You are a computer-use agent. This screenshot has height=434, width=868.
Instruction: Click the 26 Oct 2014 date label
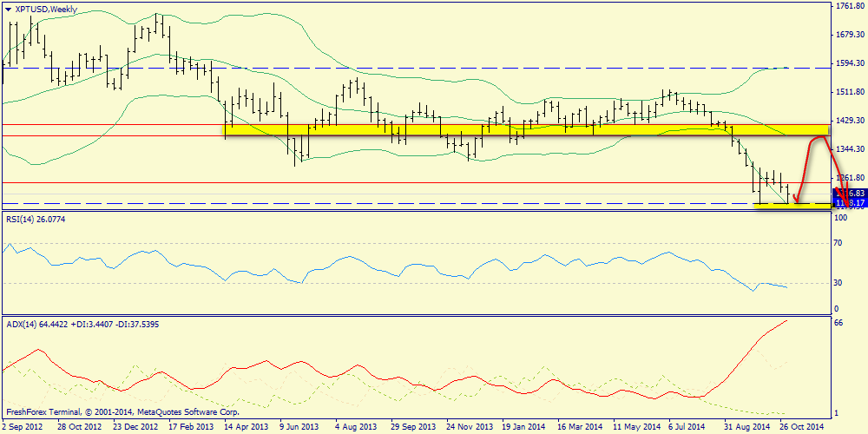(x=803, y=427)
